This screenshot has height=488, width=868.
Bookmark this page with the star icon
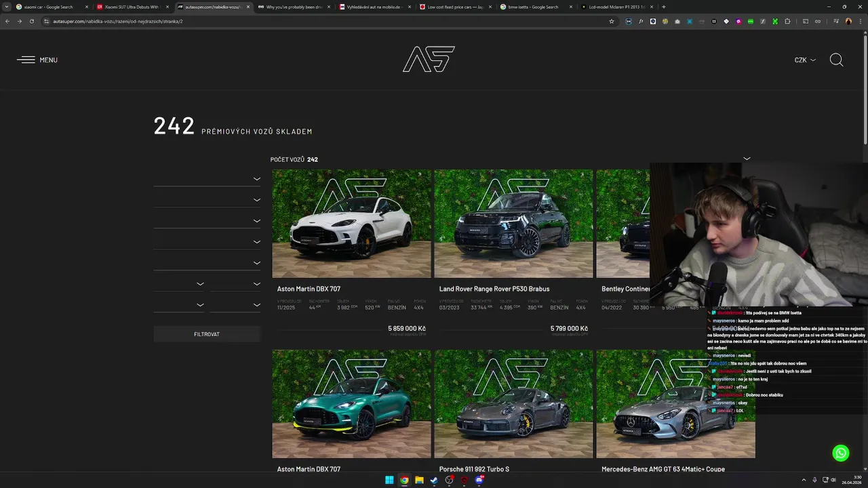pos(611,21)
